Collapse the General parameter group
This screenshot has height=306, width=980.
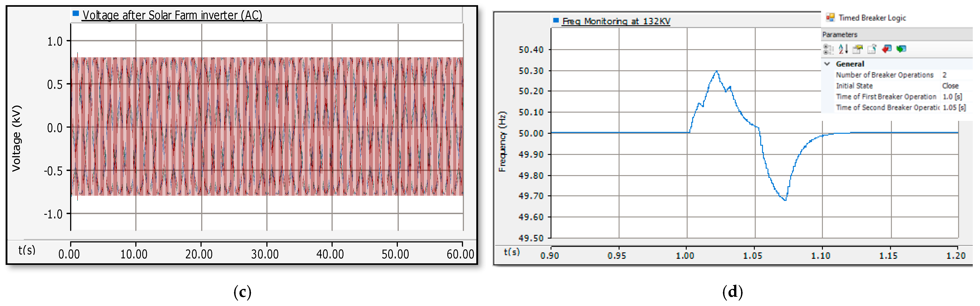827,64
